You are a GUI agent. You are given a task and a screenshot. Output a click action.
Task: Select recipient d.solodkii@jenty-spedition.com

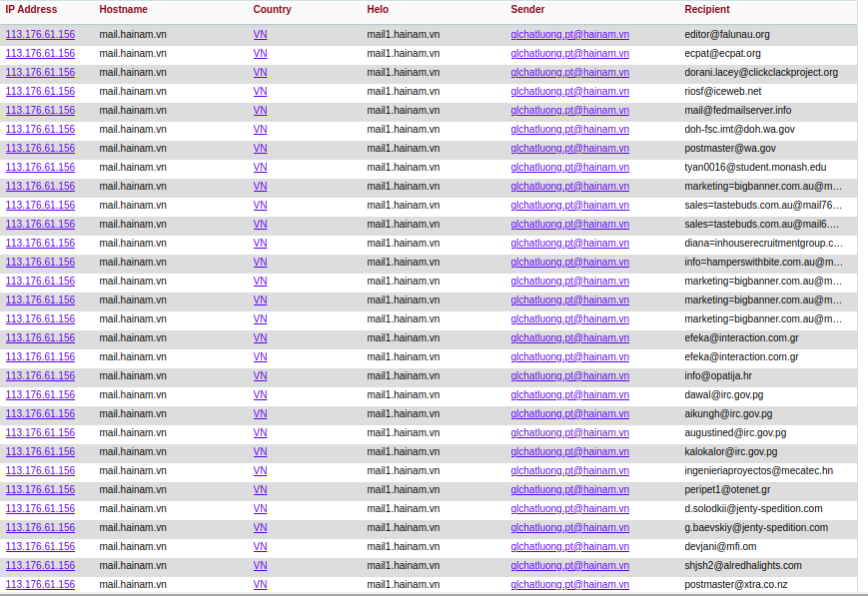click(753, 508)
